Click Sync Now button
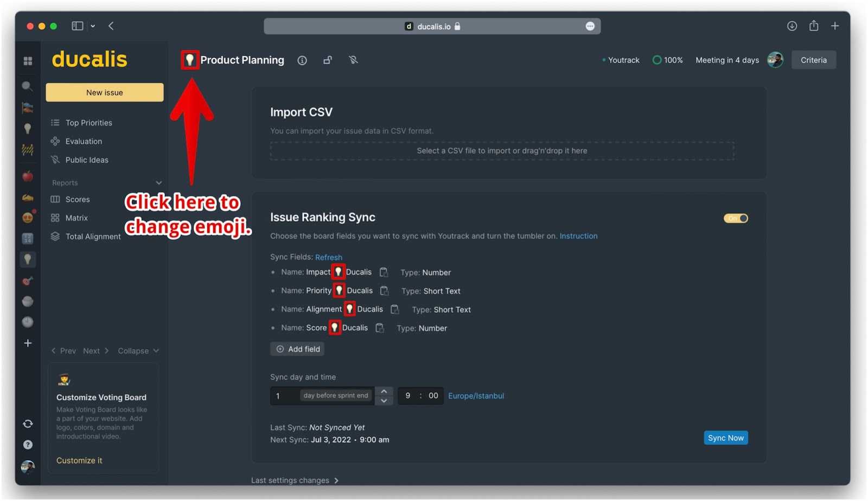This screenshot has width=868, height=501. click(x=725, y=438)
